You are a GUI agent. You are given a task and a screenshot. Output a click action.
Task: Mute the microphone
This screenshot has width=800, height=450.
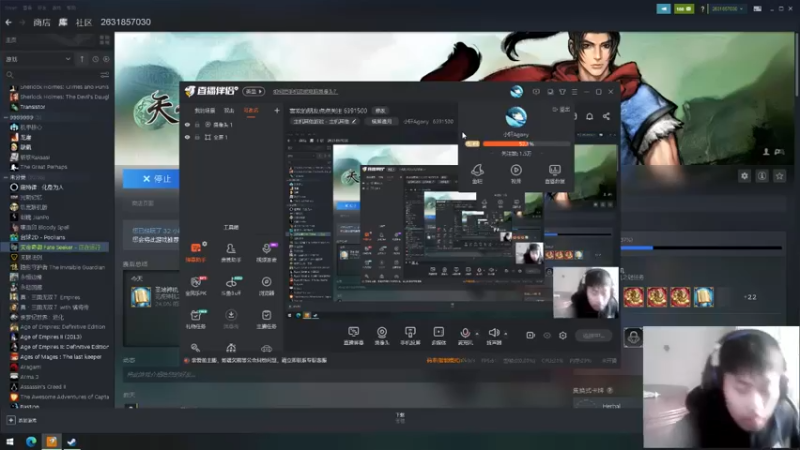[x=465, y=334]
